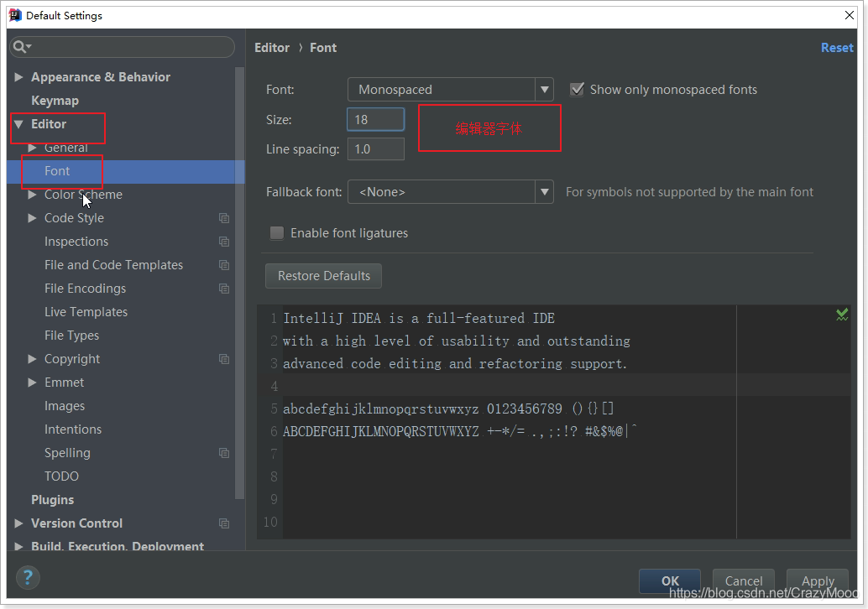
Task: Select Color Scheme tree item
Action: [x=83, y=195]
